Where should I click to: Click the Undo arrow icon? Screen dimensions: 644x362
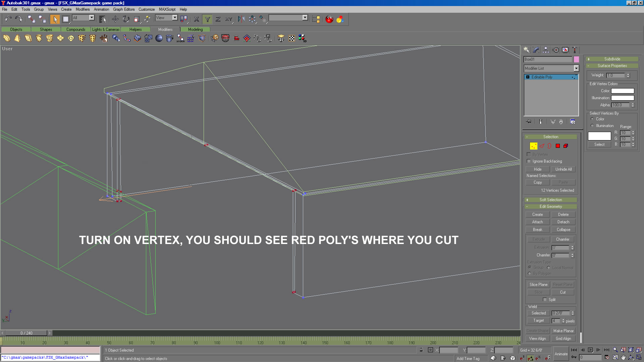tap(8, 19)
